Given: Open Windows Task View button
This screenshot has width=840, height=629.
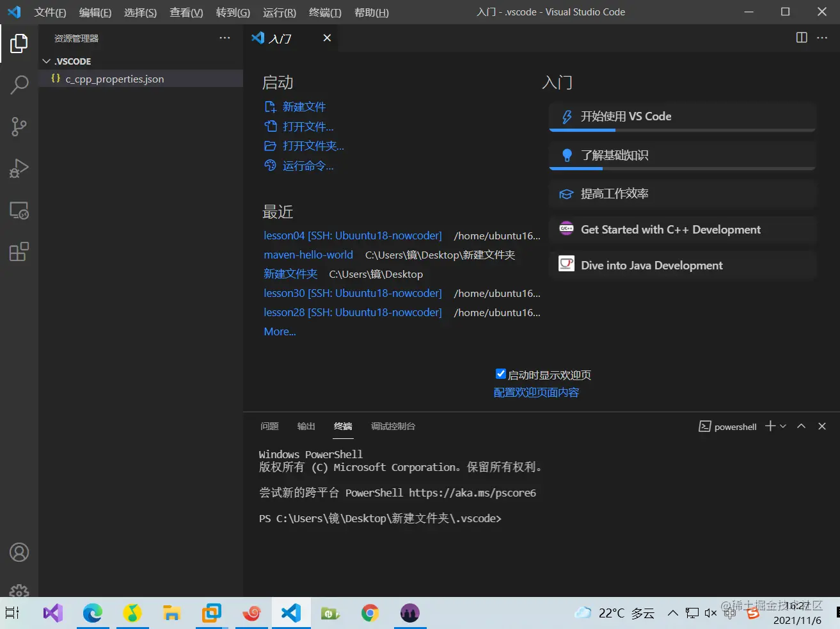Looking at the screenshot, I should tap(12, 613).
